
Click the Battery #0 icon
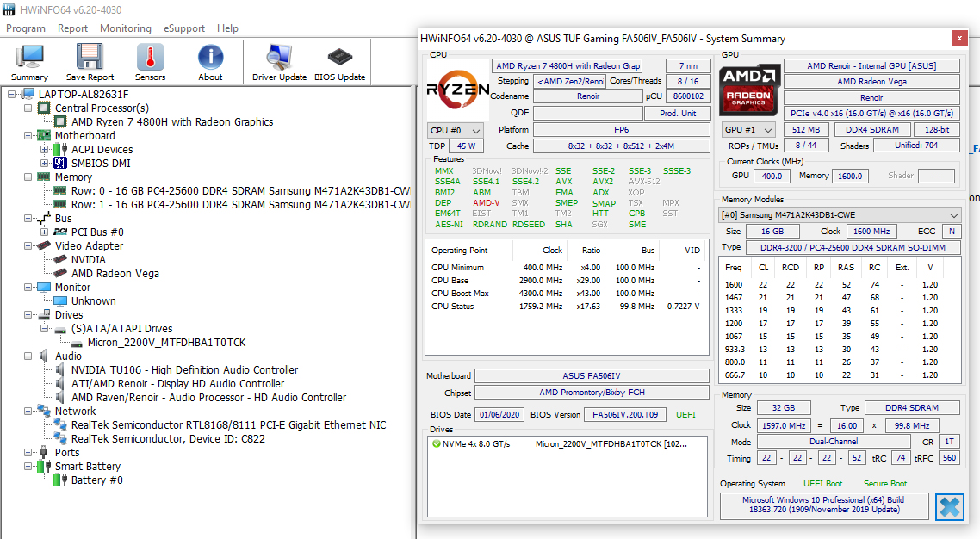(x=60, y=480)
